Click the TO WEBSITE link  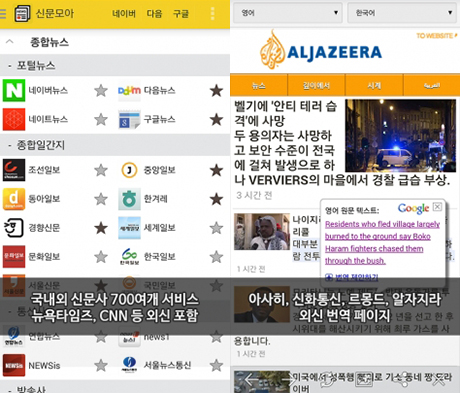click(x=436, y=36)
